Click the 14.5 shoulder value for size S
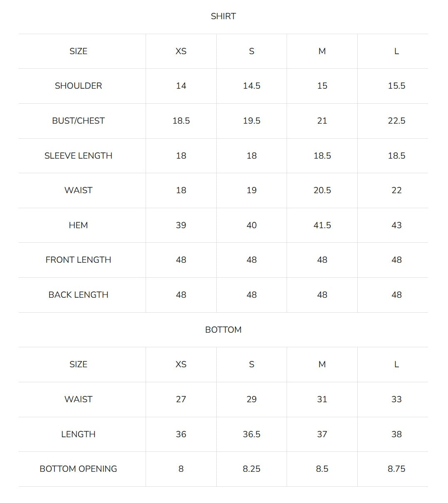Image resolution: width=448 pixels, height=503 pixels. (x=252, y=86)
